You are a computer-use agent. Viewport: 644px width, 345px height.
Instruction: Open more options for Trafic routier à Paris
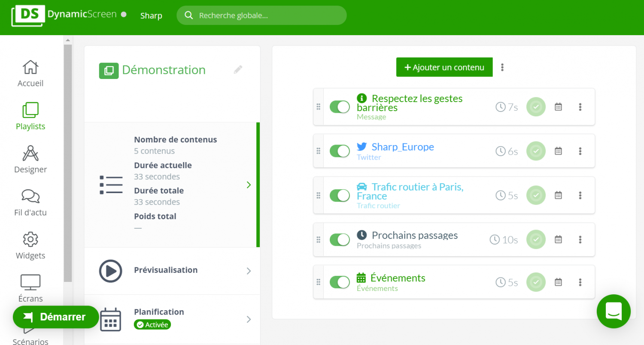tap(580, 195)
